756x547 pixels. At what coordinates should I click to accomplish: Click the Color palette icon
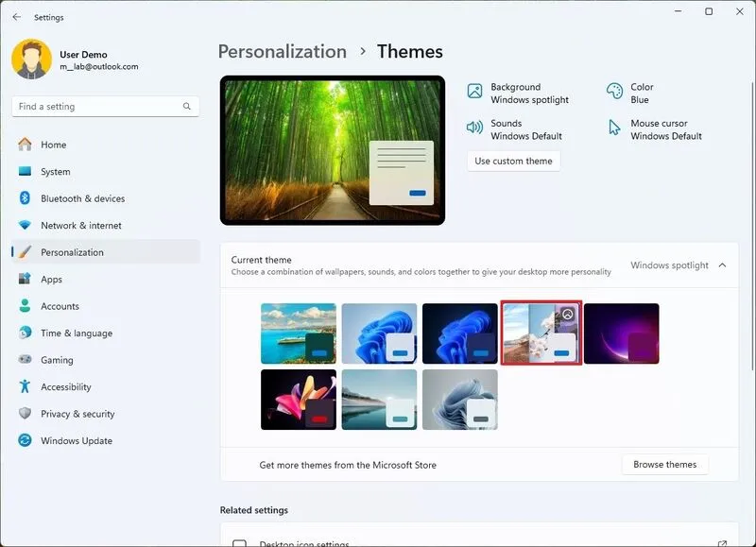pyautogui.click(x=614, y=91)
